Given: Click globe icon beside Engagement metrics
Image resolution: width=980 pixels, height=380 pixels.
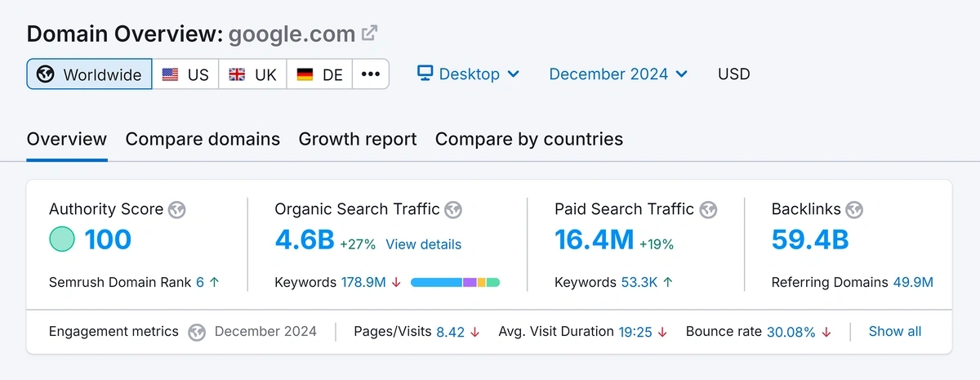Looking at the screenshot, I should coord(196,332).
